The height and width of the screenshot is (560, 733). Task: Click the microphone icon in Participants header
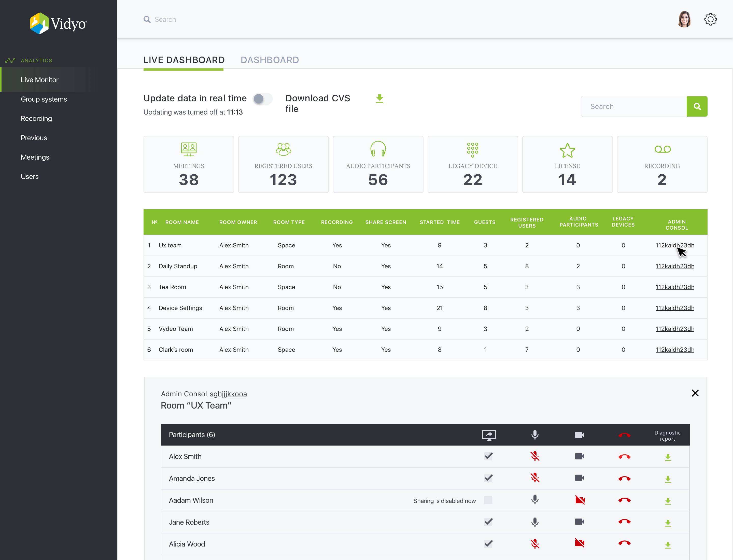(x=535, y=435)
